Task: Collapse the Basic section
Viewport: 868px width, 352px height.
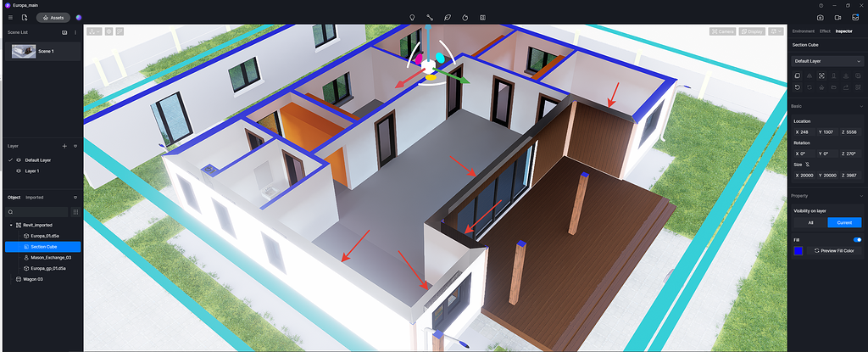Action: (861, 106)
